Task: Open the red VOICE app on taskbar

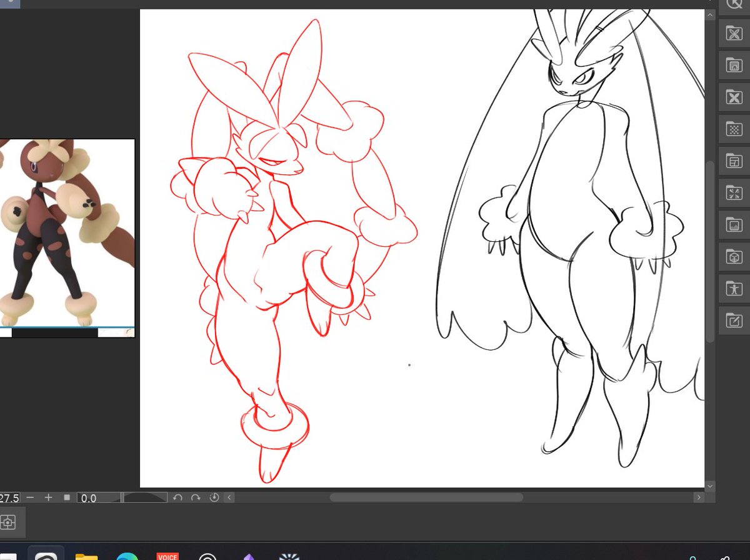Action: pyautogui.click(x=167, y=555)
